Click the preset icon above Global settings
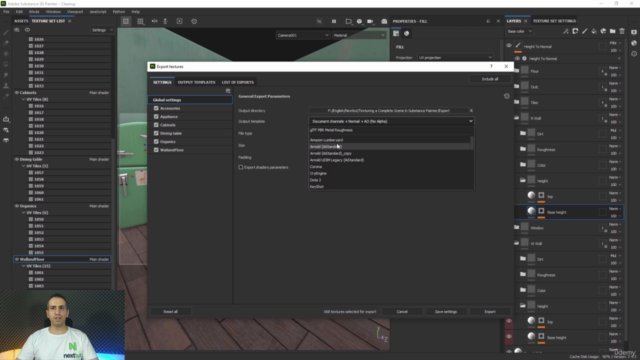640x360 pixels. 228,91
